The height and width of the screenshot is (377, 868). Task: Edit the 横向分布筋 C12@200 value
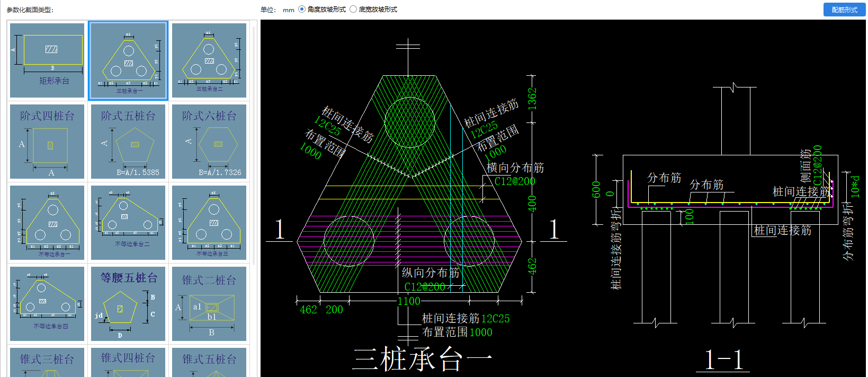[515, 181]
